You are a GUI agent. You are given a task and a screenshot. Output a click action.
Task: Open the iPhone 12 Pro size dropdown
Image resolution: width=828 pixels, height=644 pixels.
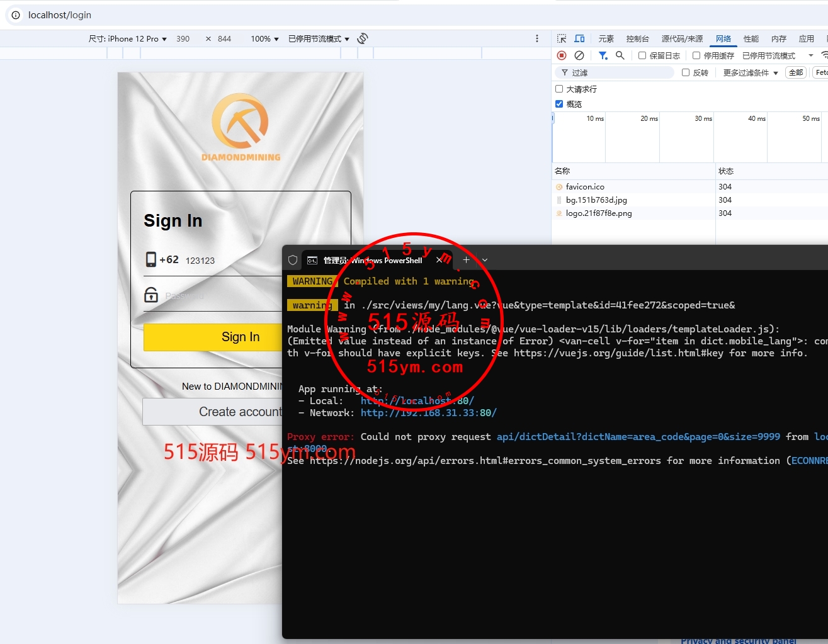[x=128, y=38]
